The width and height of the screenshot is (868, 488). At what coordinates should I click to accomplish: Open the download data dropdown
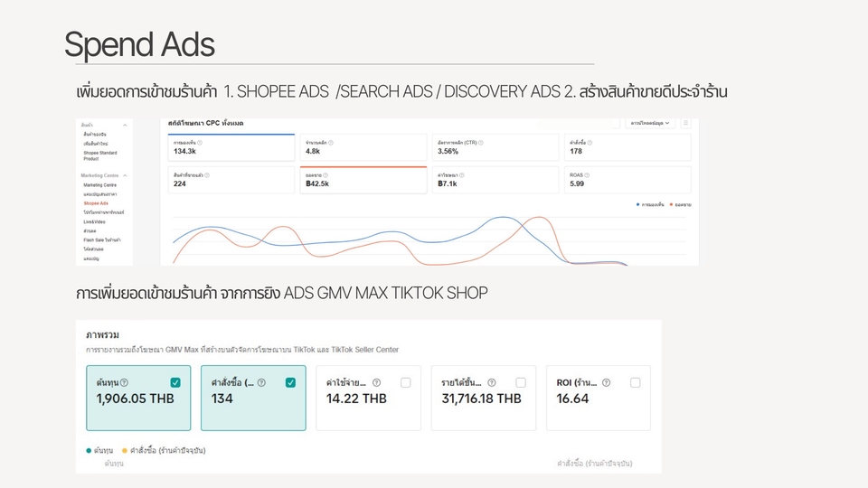(x=650, y=123)
